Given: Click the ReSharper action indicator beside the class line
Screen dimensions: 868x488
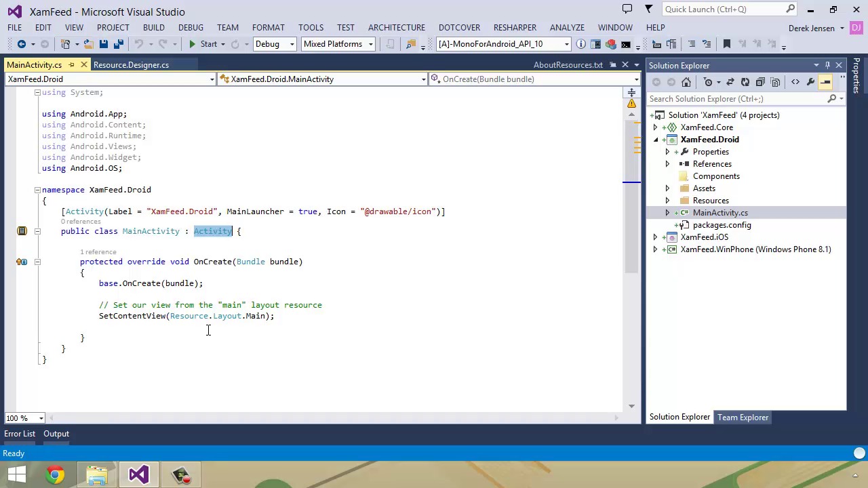Looking at the screenshot, I should tap(22, 231).
